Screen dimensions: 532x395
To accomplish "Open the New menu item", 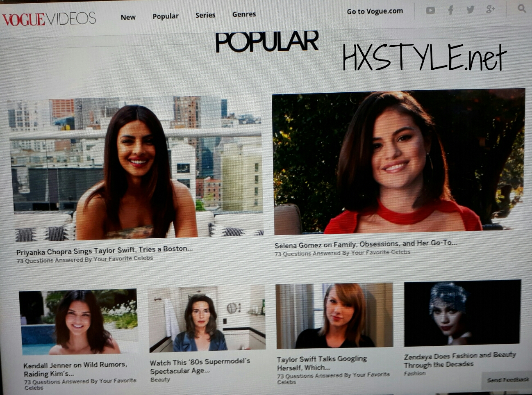I will pos(128,17).
